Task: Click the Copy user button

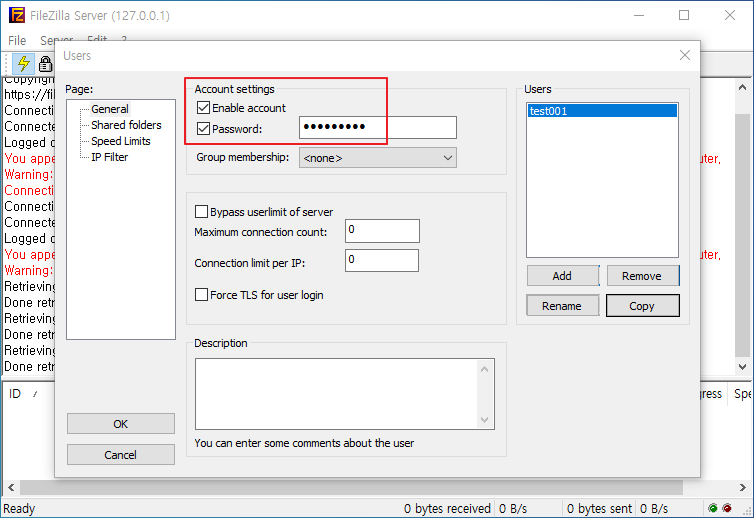Action: pos(642,306)
